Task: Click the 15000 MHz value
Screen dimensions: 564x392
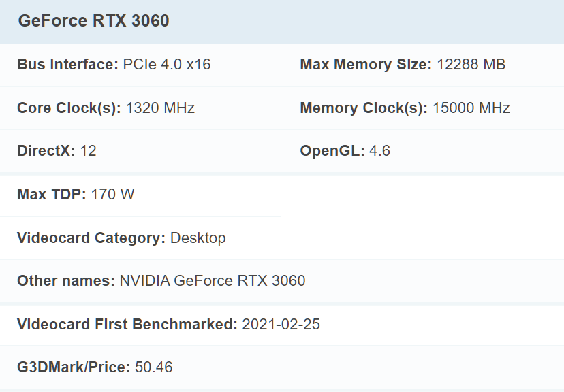Action: coord(471,108)
